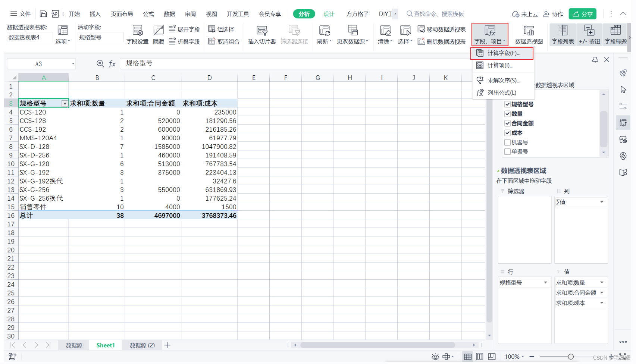Click the 查找命令、搜索模板 search box

[435, 14]
